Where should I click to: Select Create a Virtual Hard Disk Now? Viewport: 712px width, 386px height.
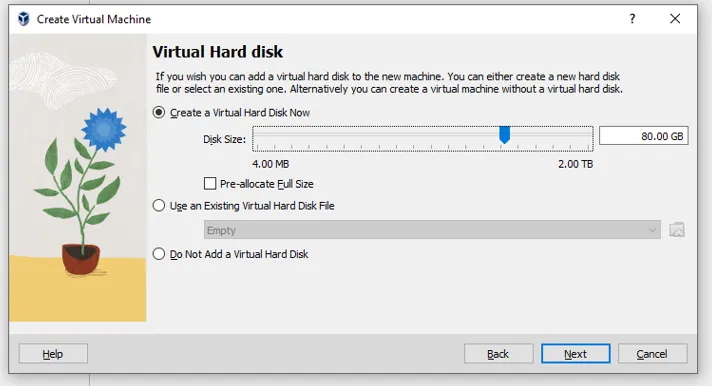coord(158,113)
